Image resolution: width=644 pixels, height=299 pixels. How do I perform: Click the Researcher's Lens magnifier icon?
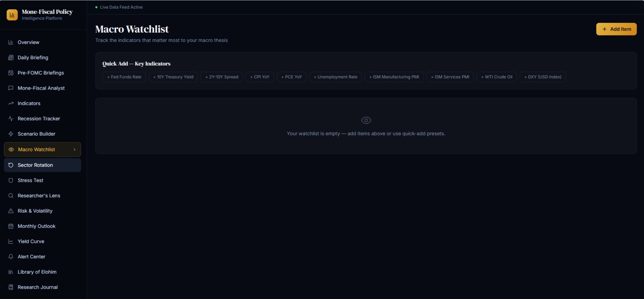click(x=11, y=196)
